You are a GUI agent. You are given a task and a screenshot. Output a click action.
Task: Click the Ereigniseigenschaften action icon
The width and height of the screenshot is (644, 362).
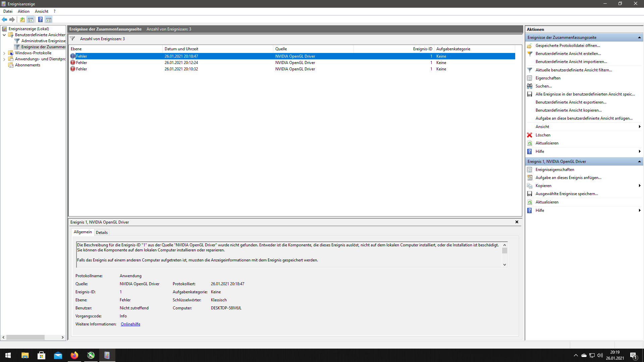[x=530, y=170]
